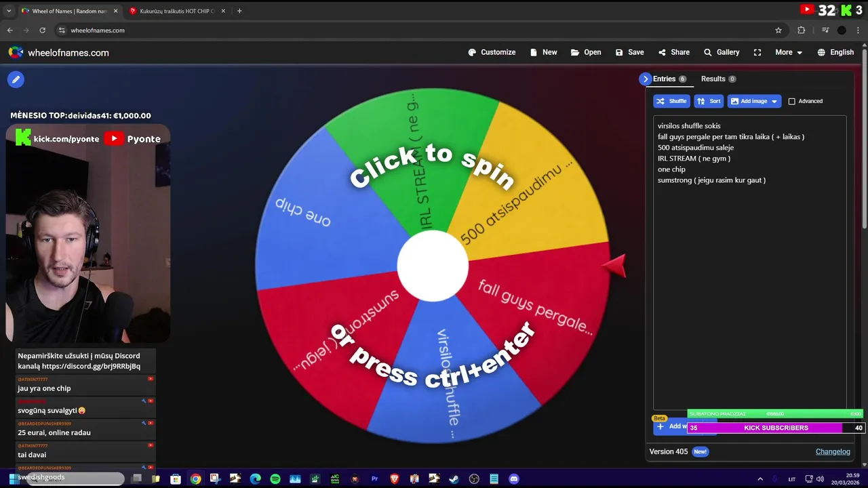Bookmark this page with star icon
This screenshot has height=488, width=868.
coord(778,30)
